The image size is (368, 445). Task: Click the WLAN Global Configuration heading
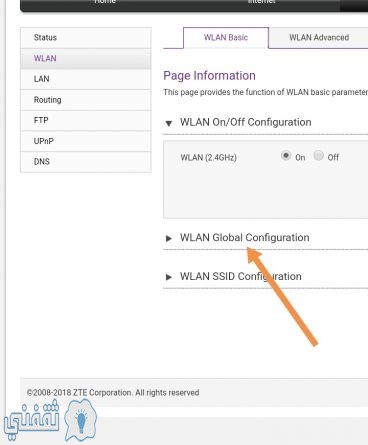point(245,238)
